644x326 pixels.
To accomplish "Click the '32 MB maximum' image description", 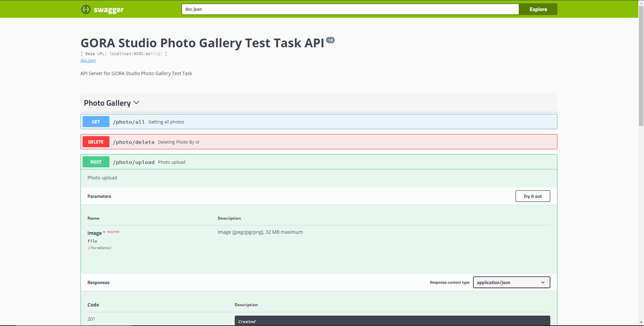I will click(260, 232).
